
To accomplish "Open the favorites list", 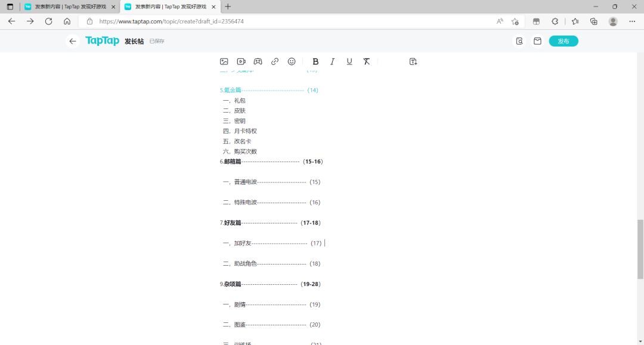I will (x=575, y=21).
